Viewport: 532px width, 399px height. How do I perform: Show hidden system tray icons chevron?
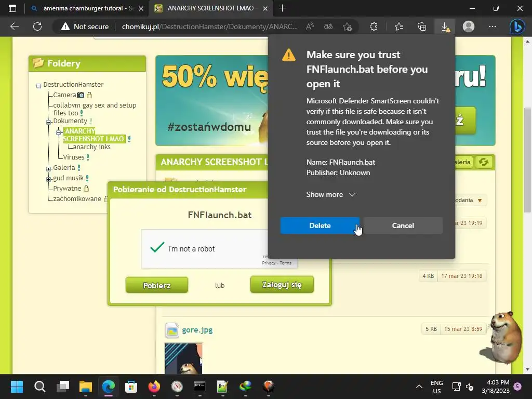coord(419,387)
